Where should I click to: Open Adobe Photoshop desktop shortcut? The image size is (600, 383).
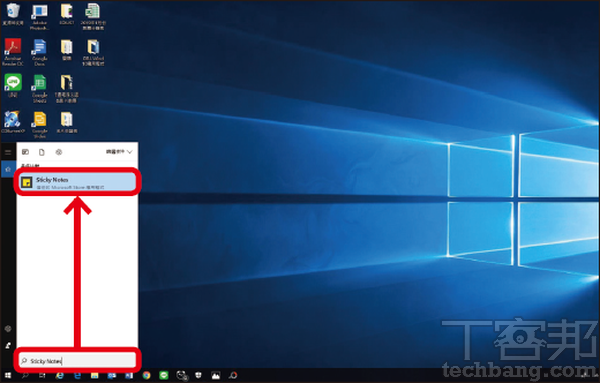coord(39,17)
